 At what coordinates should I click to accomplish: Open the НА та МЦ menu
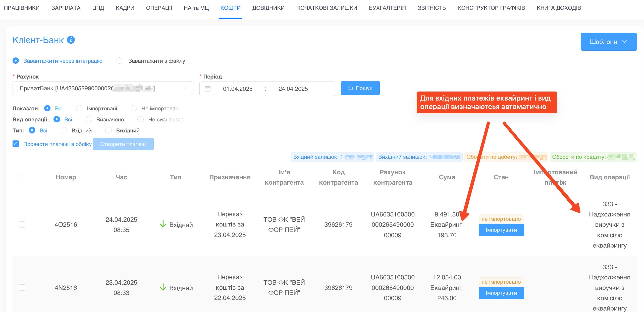tap(196, 8)
